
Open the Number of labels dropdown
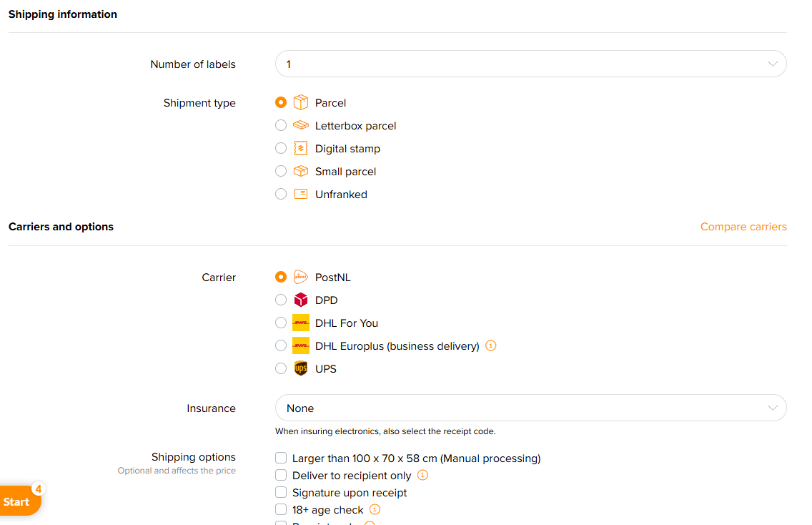(530, 64)
